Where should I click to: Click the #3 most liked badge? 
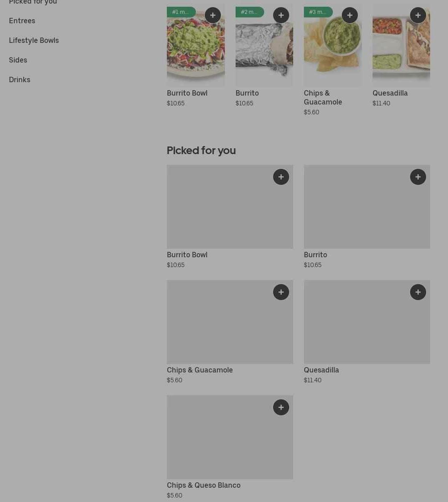point(318,12)
